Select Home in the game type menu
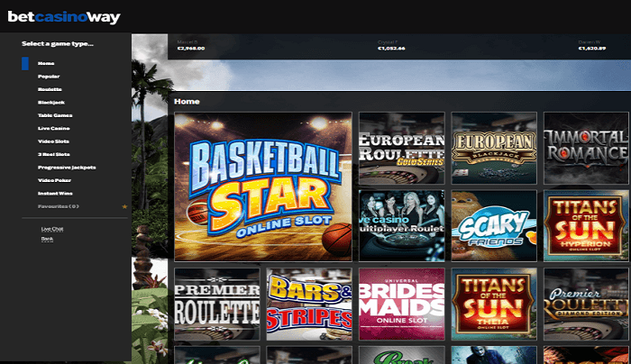 [x=46, y=63]
